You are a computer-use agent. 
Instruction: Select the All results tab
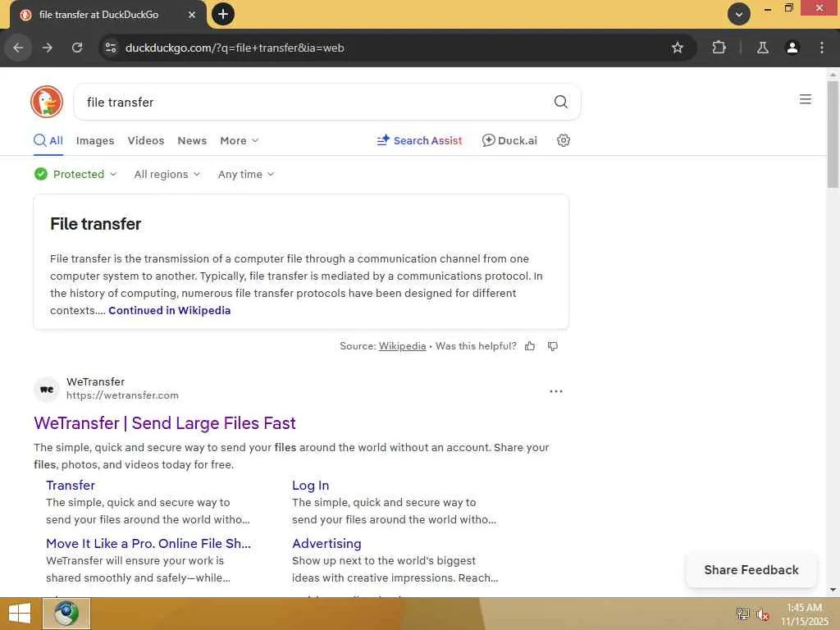tap(48, 140)
